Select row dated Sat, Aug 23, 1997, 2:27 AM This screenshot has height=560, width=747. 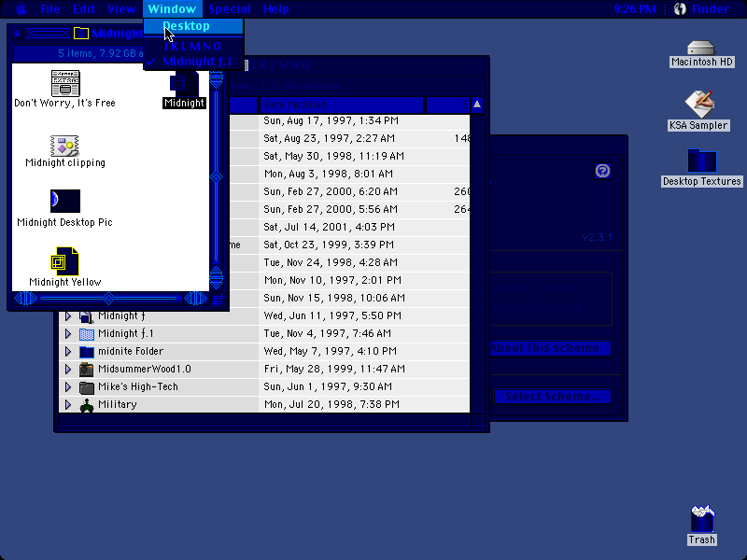pos(351,138)
